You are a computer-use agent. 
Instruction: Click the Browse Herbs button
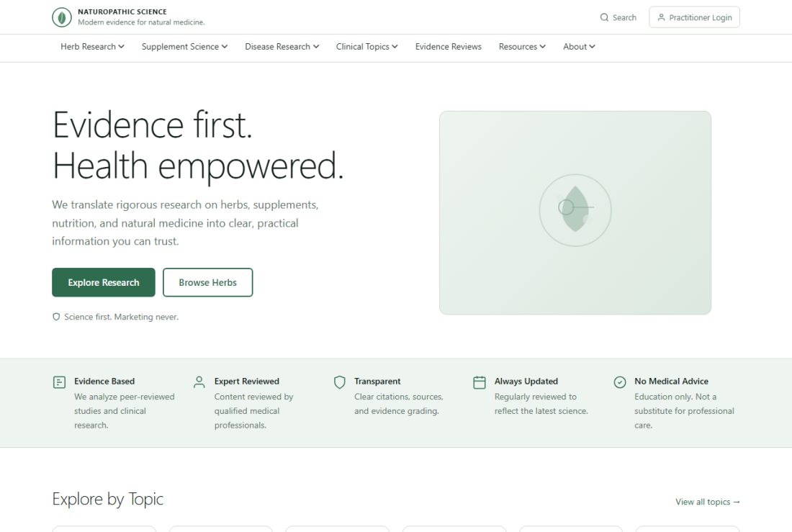207,282
